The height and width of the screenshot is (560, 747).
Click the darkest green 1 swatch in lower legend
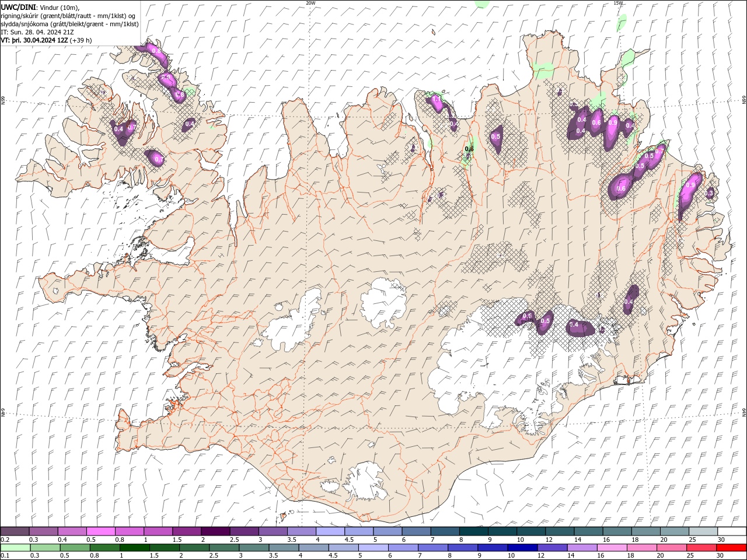pyautogui.click(x=134, y=548)
